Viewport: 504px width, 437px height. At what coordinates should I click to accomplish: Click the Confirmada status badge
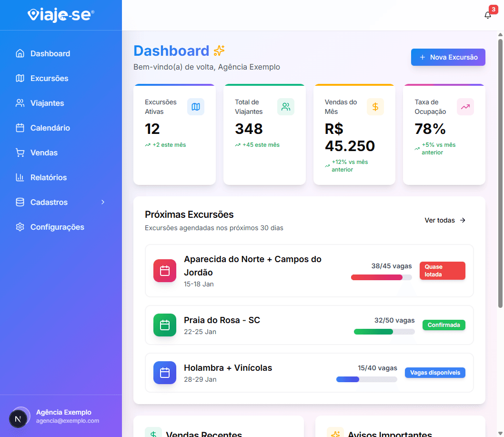pyautogui.click(x=444, y=325)
